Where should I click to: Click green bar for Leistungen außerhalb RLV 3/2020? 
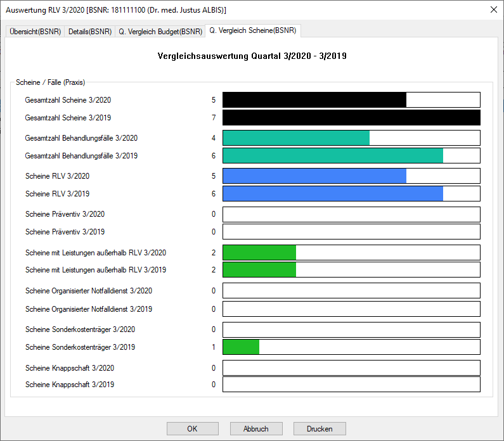coord(259,253)
